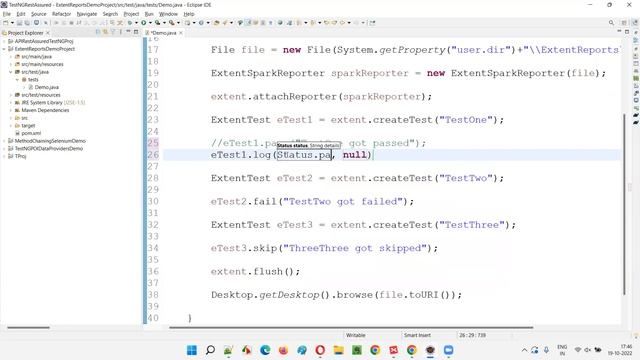The image size is (640, 360).
Task: Collapse the src/test/java folder
Action: click(x=11, y=72)
